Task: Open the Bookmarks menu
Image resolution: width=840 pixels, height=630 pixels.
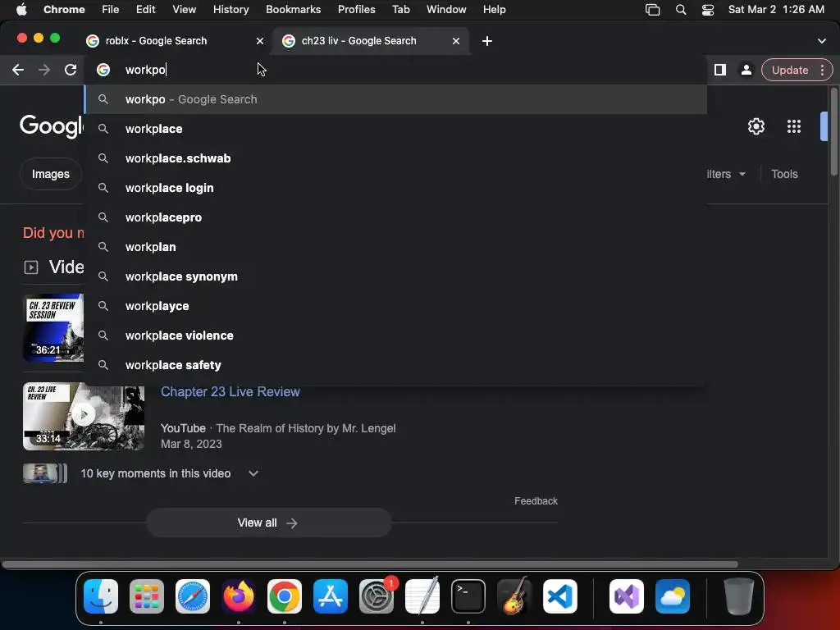Action: click(293, 10)
